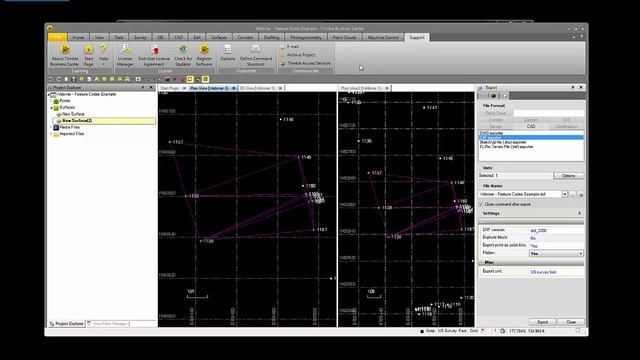
Task: Launch the License Manager
Action: tap(125, 55)
